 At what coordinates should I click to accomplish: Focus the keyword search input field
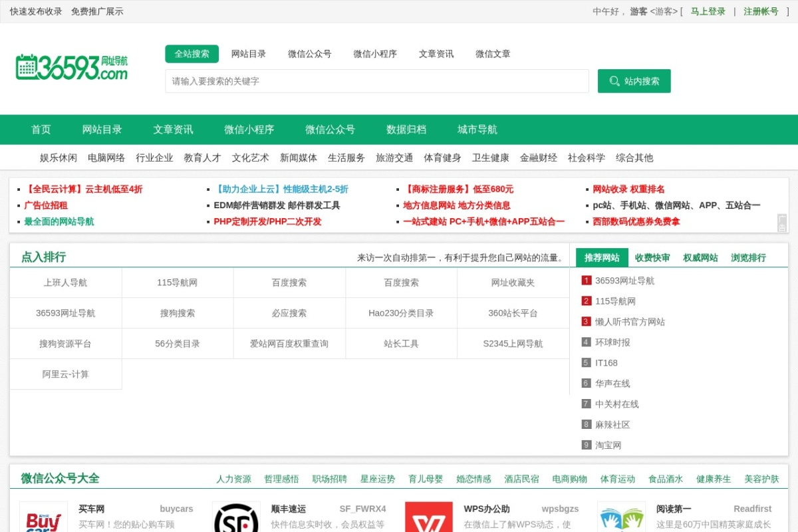[377, 81]
